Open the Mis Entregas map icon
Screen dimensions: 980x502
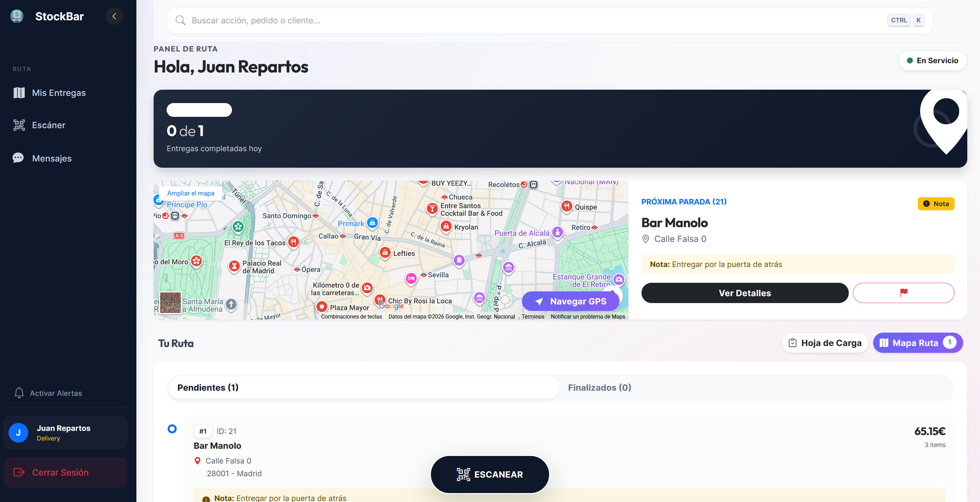[18, 92]
